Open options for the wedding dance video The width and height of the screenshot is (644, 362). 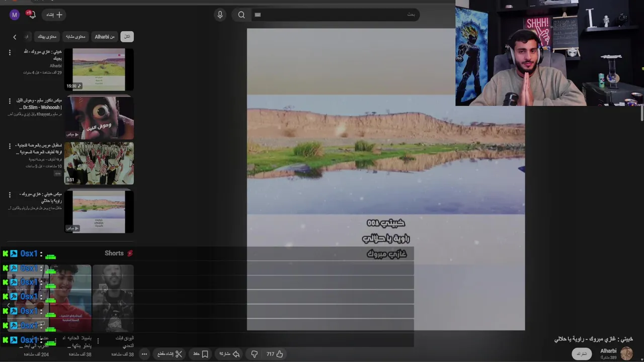[9, 146]
